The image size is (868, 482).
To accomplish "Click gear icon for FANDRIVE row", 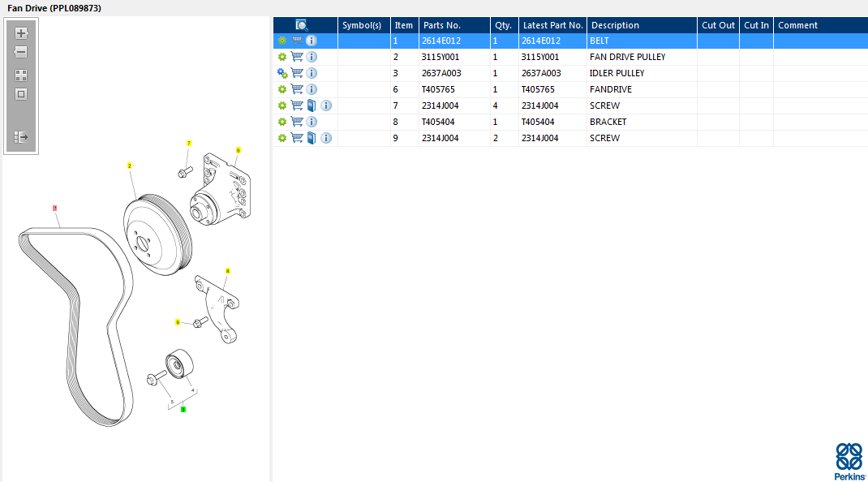I will [282, 89].
